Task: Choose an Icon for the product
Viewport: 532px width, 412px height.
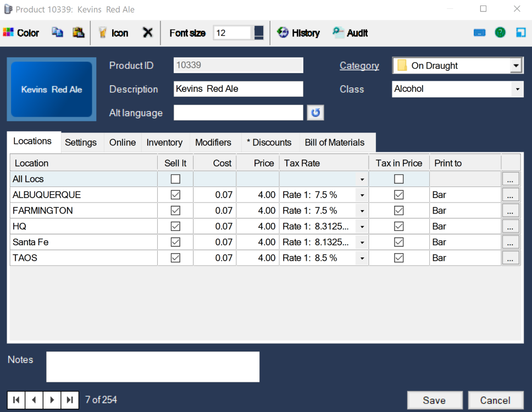Action: pyautogui.click(x=113, y=33)
